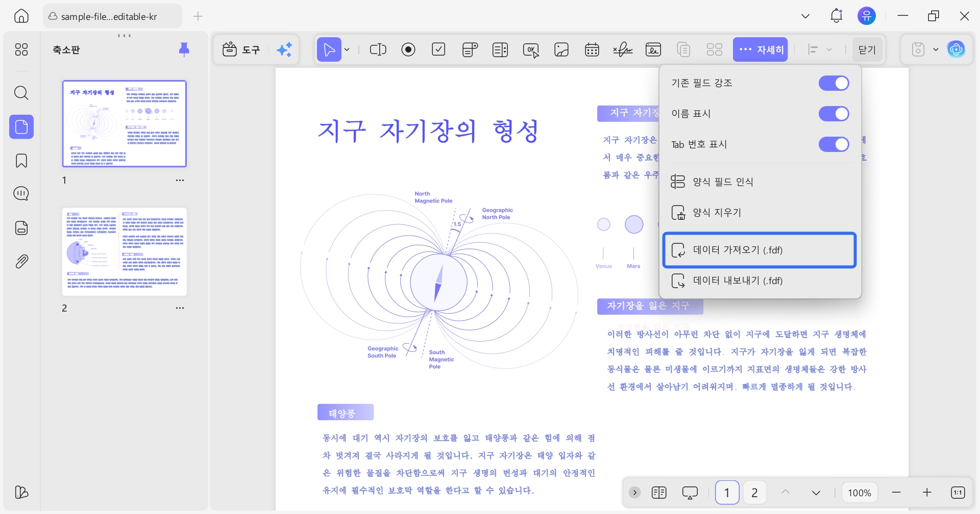This screenshot has width=980, height=514.
Task: Click the 닫기 button
Action: (867, 49)
